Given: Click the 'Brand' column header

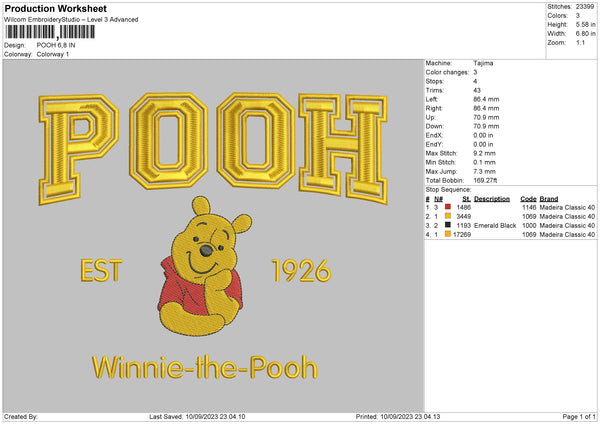Looking at the screenshot, I should pos(549,199).
